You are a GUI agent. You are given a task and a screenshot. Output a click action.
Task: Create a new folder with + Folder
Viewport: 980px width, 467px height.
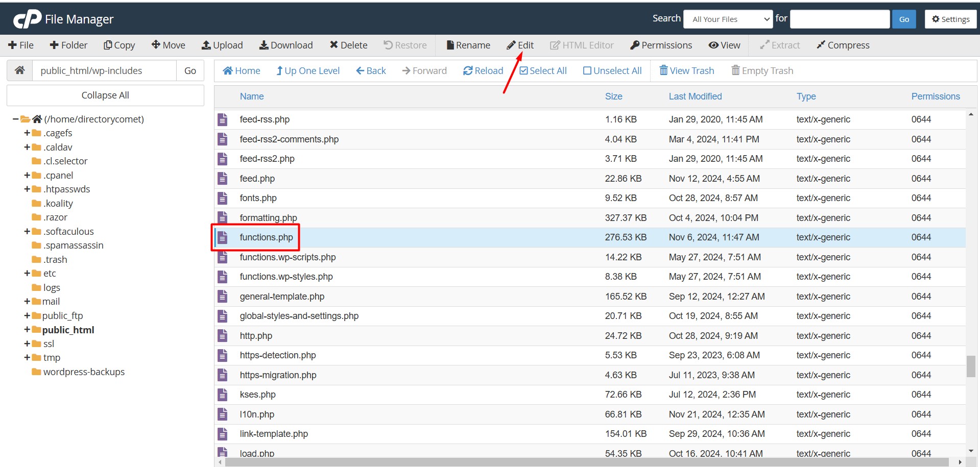68,45
